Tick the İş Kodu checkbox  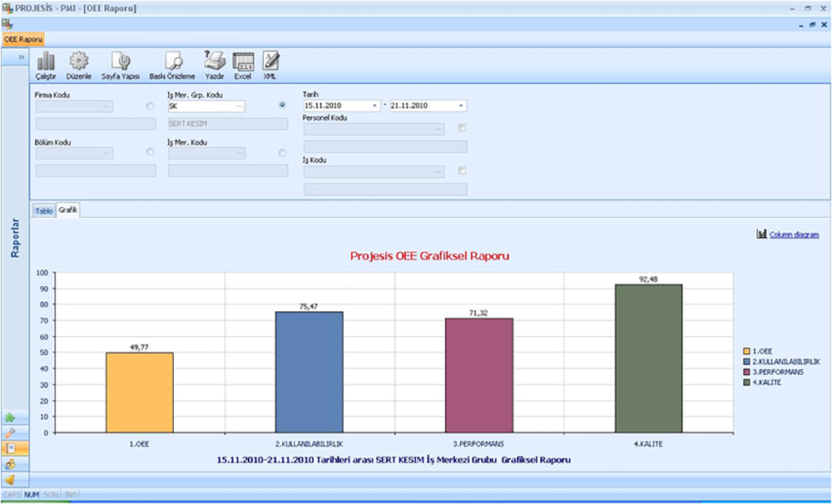462,171
